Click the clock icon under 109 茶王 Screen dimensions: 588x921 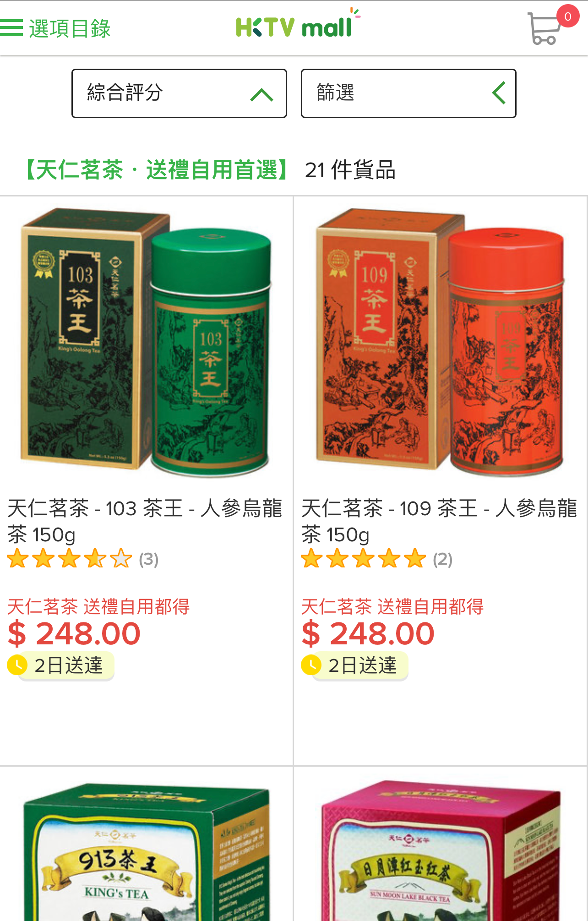(311, 665)
